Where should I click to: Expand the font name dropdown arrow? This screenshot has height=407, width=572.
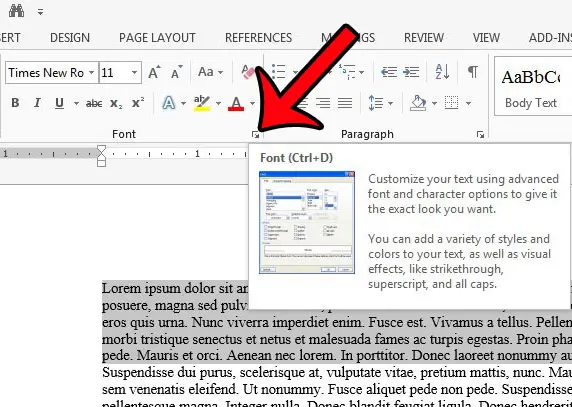tap(92, 73)
